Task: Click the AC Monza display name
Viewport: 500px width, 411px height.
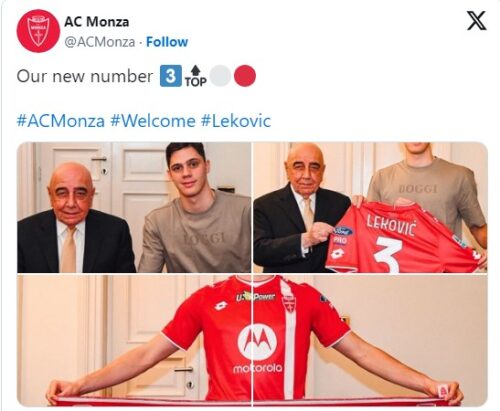Action: point(96,22)
